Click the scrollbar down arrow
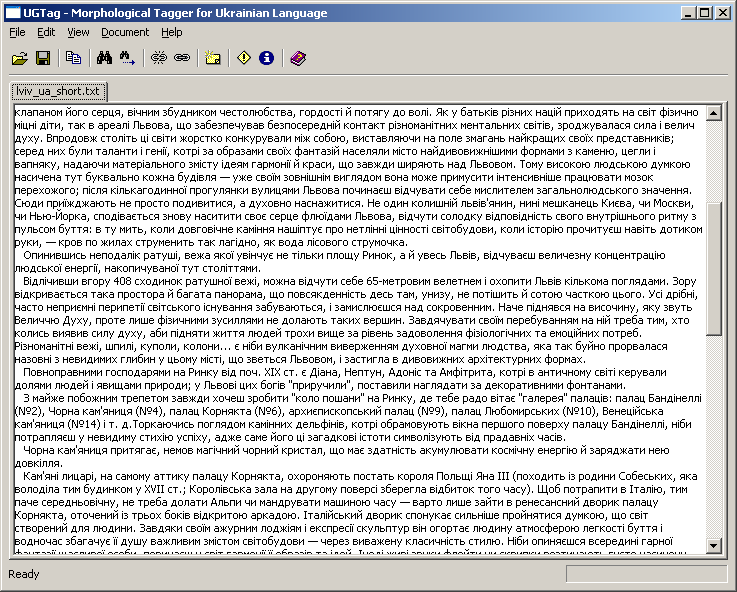This screenshot has width=737, height=592. [x=713, y=545]
